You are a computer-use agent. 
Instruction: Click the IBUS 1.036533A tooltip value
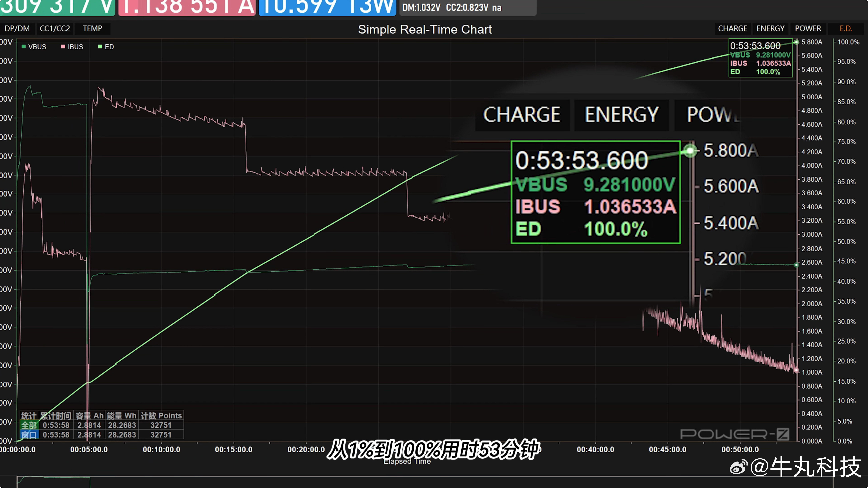pyautogui.click(x=773, y=63)
